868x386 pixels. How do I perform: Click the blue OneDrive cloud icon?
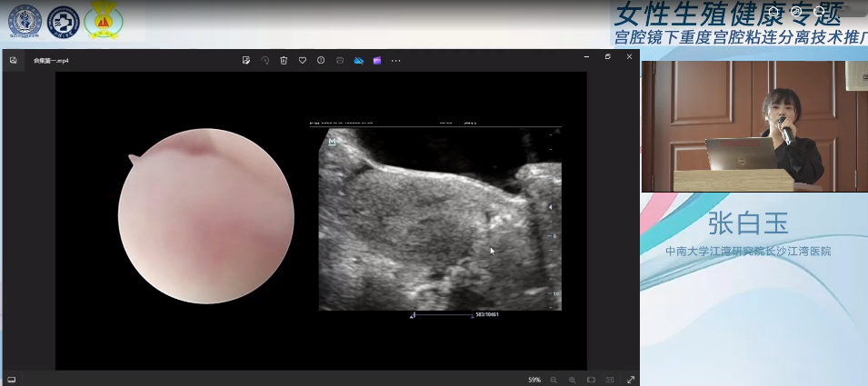358,60
